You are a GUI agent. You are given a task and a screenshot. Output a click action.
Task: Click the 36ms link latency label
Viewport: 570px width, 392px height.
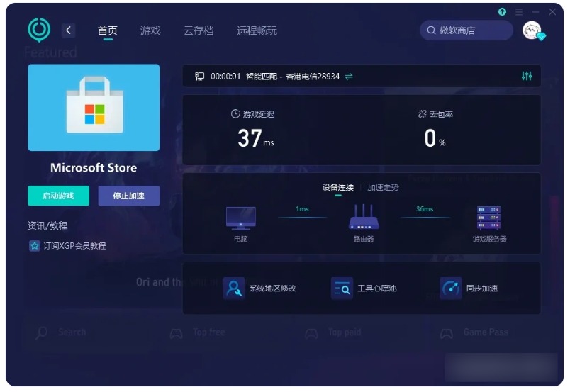coord(425,208)
